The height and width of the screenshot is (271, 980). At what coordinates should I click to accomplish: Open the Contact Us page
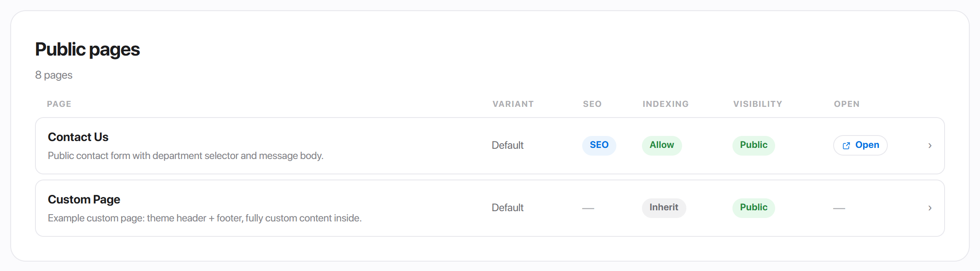pos(860,145)
